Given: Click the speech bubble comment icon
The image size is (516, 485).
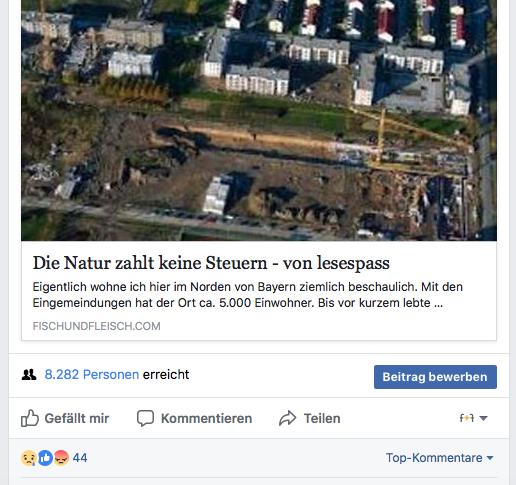Looking at the screenshot, I should pyautogui.click(x=145, y=418).
